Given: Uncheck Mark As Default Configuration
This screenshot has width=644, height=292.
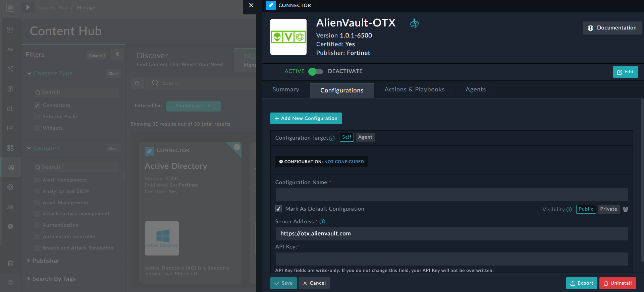Looking at the screenshot, I should pyautogui.click(x=278, y=209).
